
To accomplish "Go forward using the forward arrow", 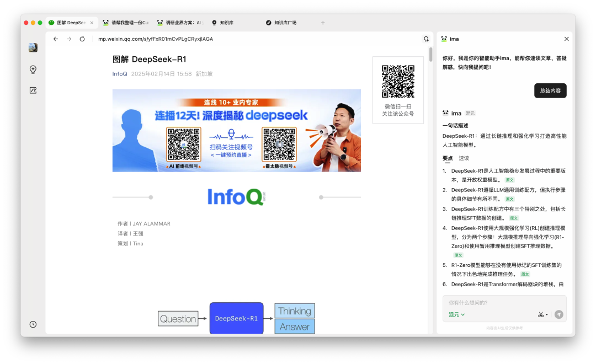I will click(x=69, y=39).
